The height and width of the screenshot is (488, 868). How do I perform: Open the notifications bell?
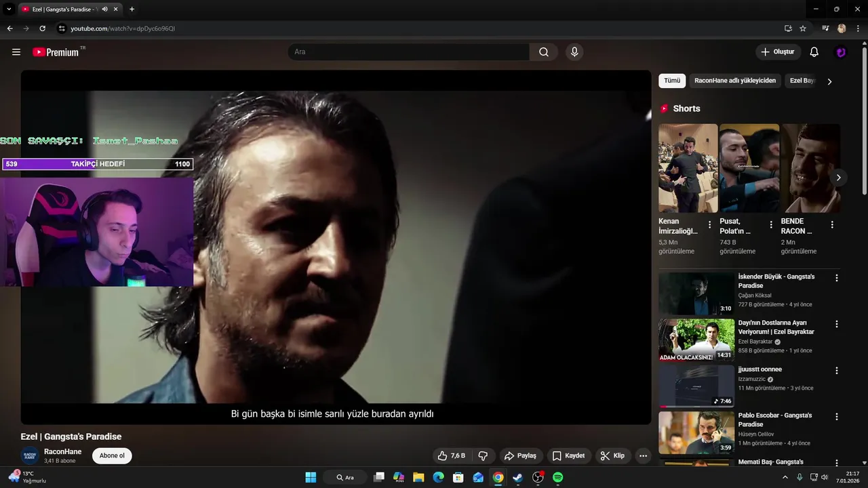814,52
